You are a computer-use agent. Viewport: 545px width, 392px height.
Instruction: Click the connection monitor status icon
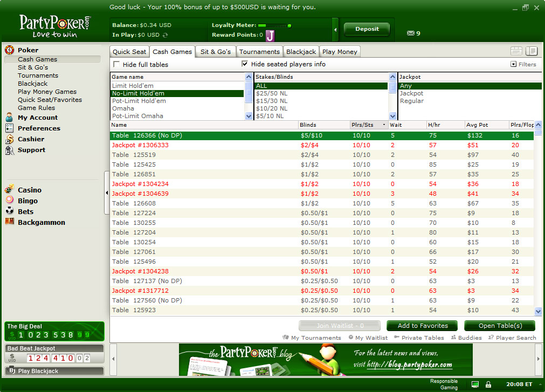pyautogui.click(x=475, y=384)
